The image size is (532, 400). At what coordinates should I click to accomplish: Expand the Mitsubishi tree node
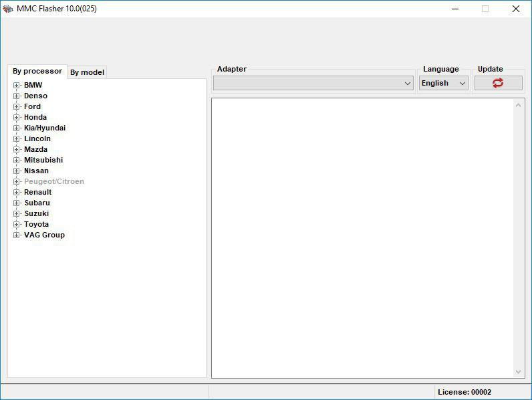coord(17,160)
